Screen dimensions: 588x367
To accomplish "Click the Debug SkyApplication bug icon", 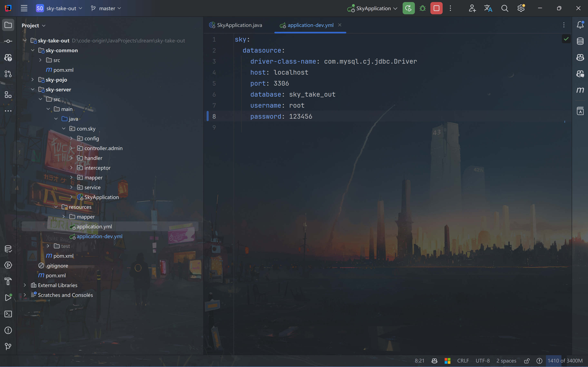I will pyautogui.click(x=423, y=8).
